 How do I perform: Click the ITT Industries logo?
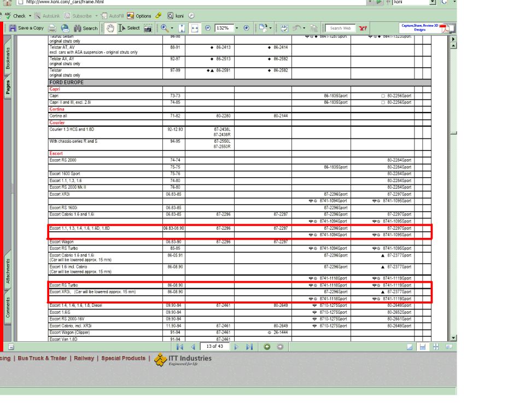click(x=183, y=360)
